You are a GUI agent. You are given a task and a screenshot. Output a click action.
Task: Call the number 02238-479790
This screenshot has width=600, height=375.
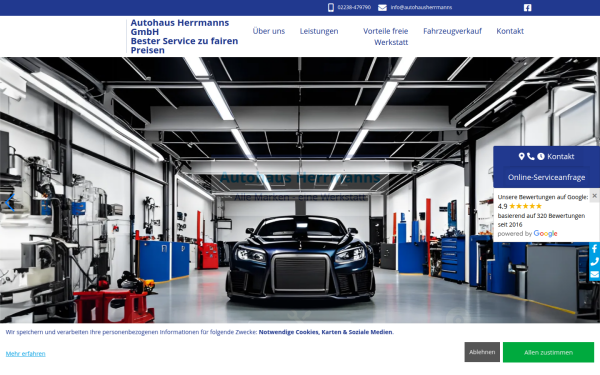coord(354,7)
